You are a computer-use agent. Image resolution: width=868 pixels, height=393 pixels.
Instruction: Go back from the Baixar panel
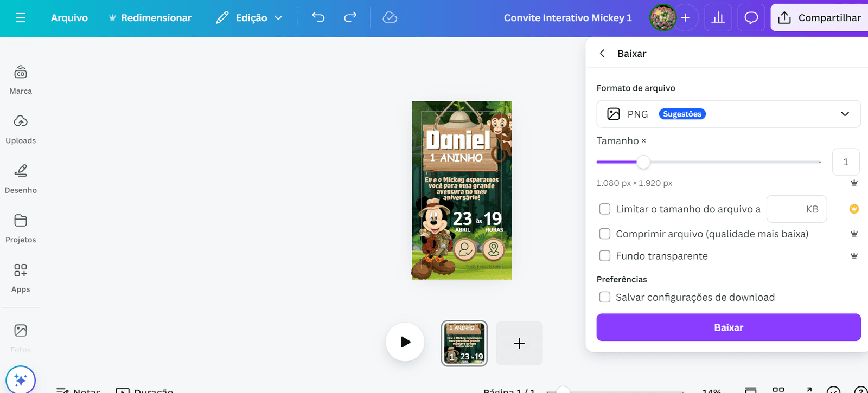tap(602, 53)
